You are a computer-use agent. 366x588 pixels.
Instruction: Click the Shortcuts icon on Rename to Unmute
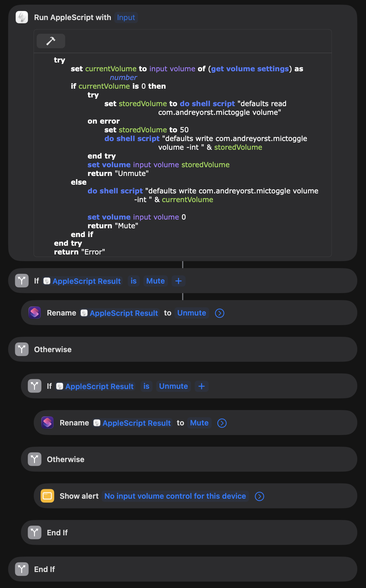[35, 313]
